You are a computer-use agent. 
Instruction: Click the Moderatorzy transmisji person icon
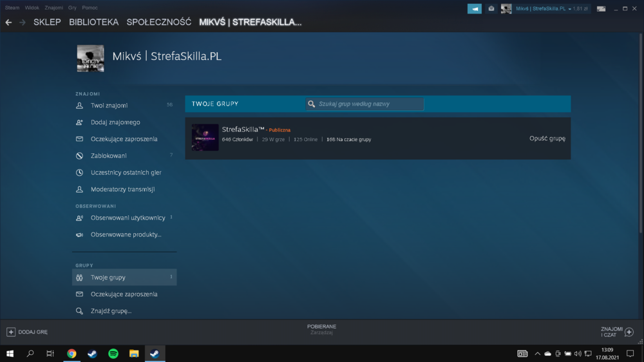(x=79, y=189)
